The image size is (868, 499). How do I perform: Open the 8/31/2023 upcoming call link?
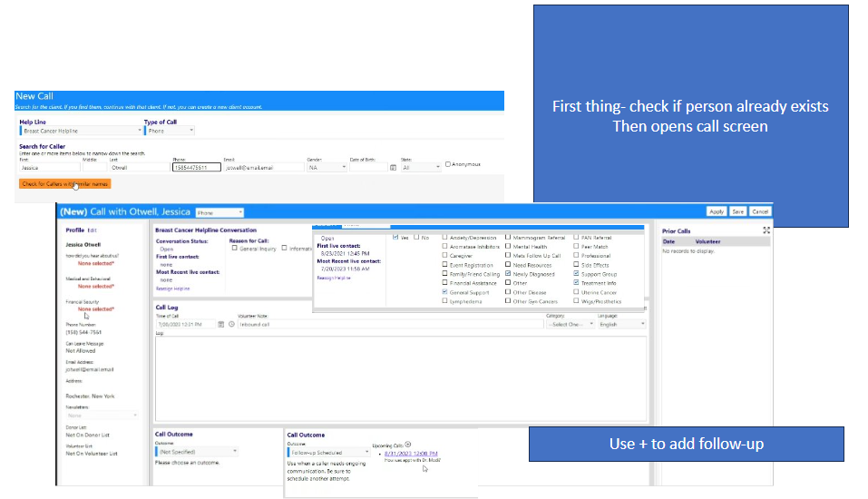[x=411, y=454]
